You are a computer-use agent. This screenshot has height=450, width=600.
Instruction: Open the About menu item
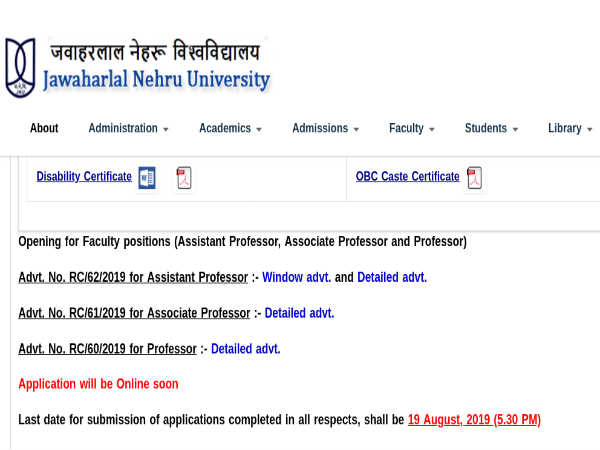pyautogui.click(x=44, y=128)
